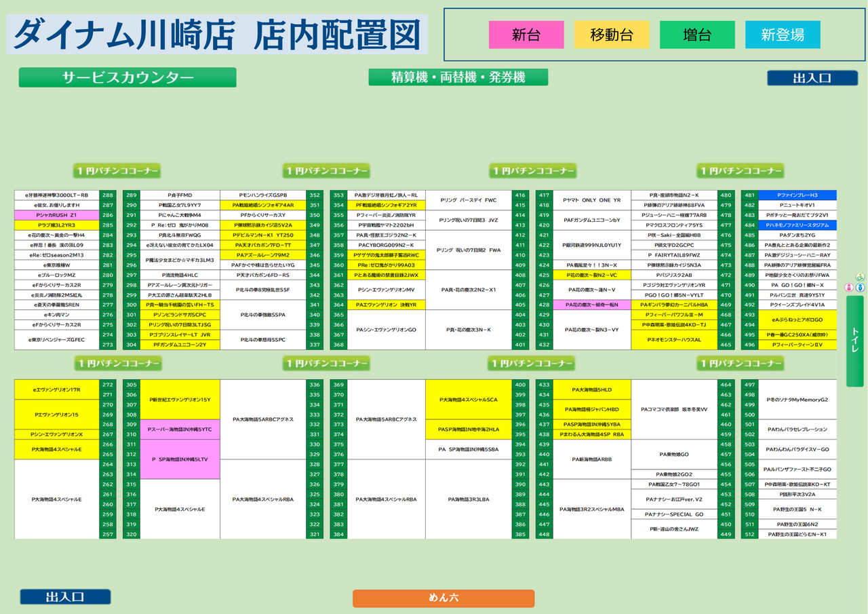
Task: Click the 出入口 label beside the legend
Action: tap(812, 78)
